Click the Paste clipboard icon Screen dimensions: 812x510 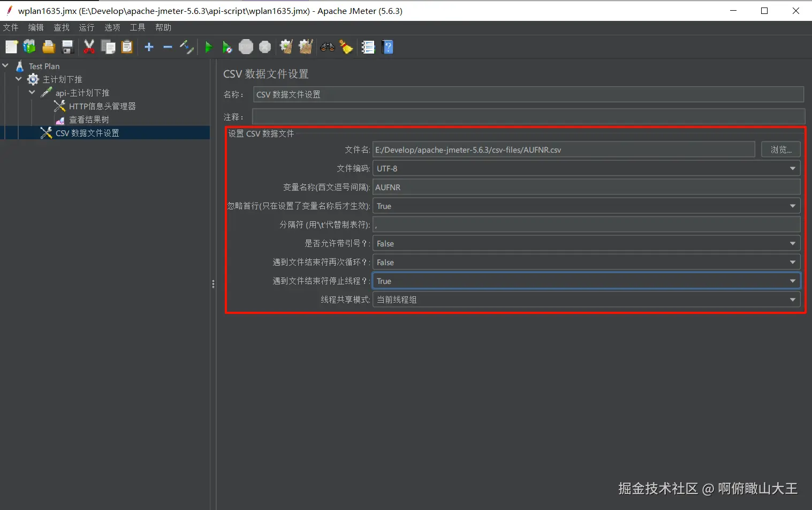(127, 47)
